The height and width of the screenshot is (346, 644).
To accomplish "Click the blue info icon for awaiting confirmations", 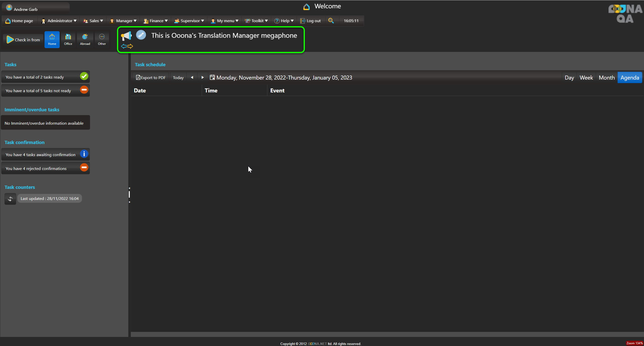I will (84, 154).
